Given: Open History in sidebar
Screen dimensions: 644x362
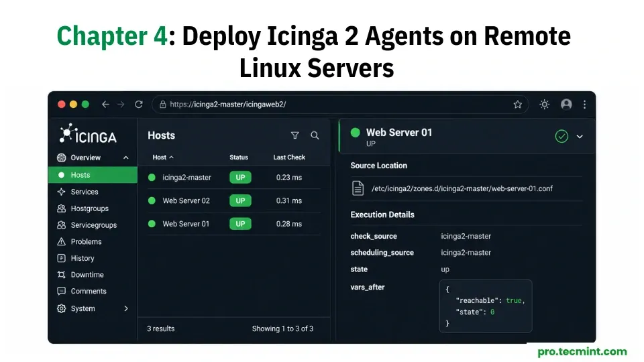Looking at the screenshot, I should 82,258.
